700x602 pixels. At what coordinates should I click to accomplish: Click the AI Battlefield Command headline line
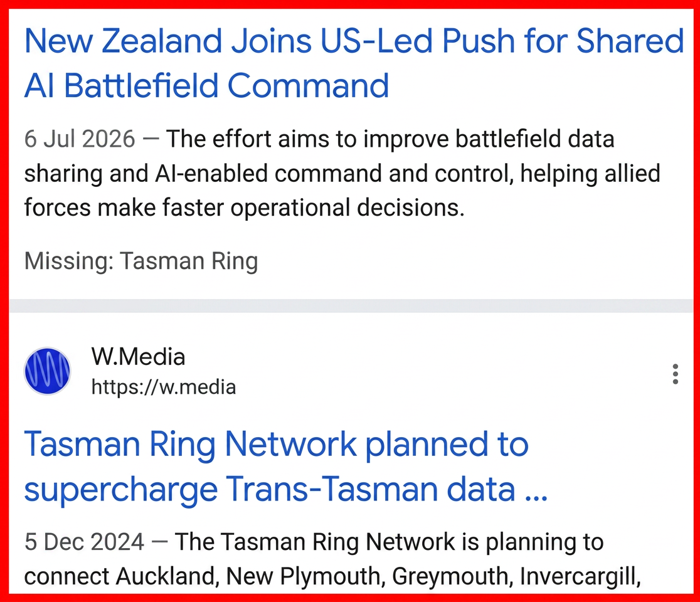pyautogui.click(x=206, y=85)
